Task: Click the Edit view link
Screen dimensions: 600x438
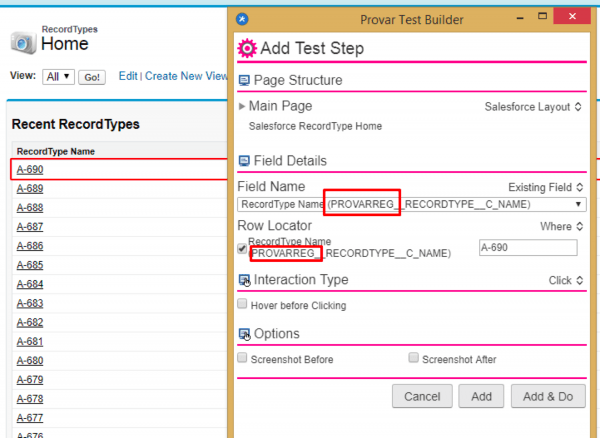Action: tap(128, 76)
